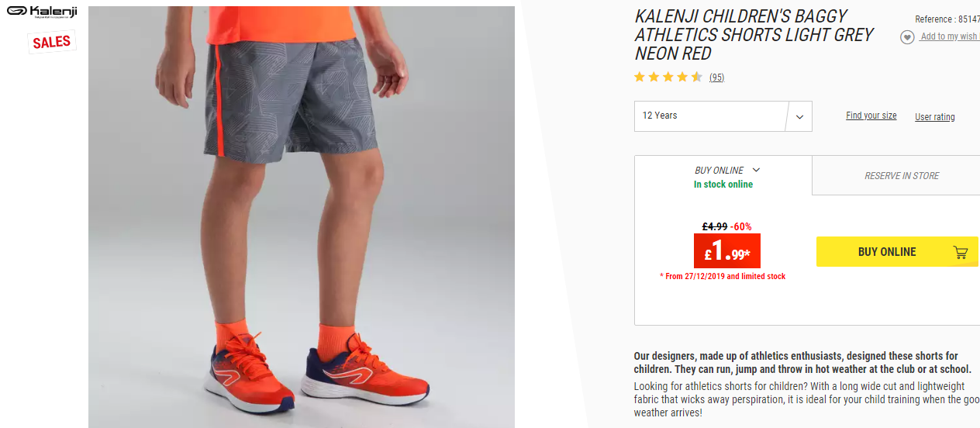The width and height of the screenshot is (980, 428).
Task: Open the 12 Years size dropdown
Action: [723, 116]
